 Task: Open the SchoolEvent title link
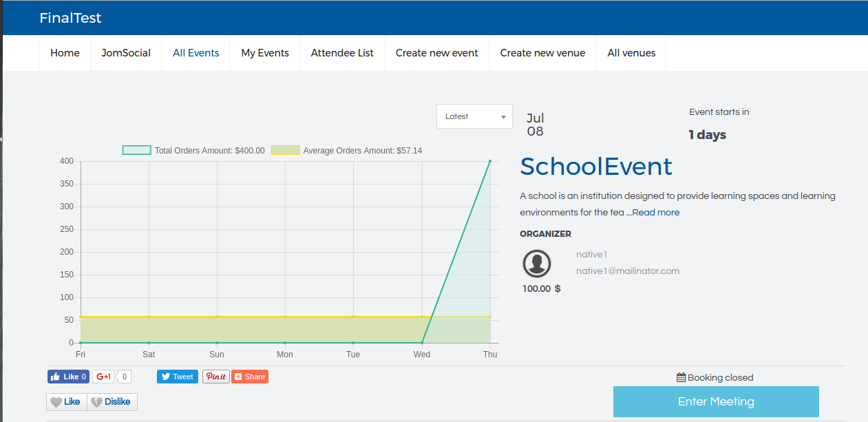tap(595, 167)
